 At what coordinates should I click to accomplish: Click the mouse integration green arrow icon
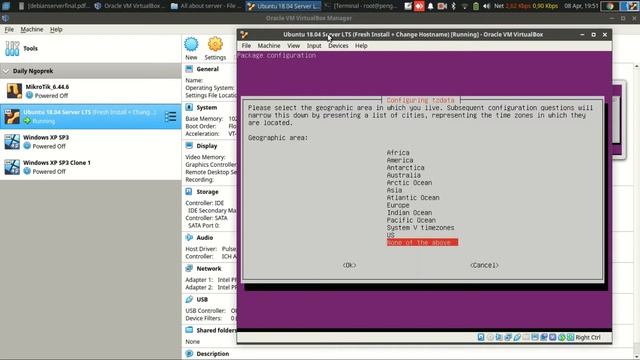pos(562,337)
